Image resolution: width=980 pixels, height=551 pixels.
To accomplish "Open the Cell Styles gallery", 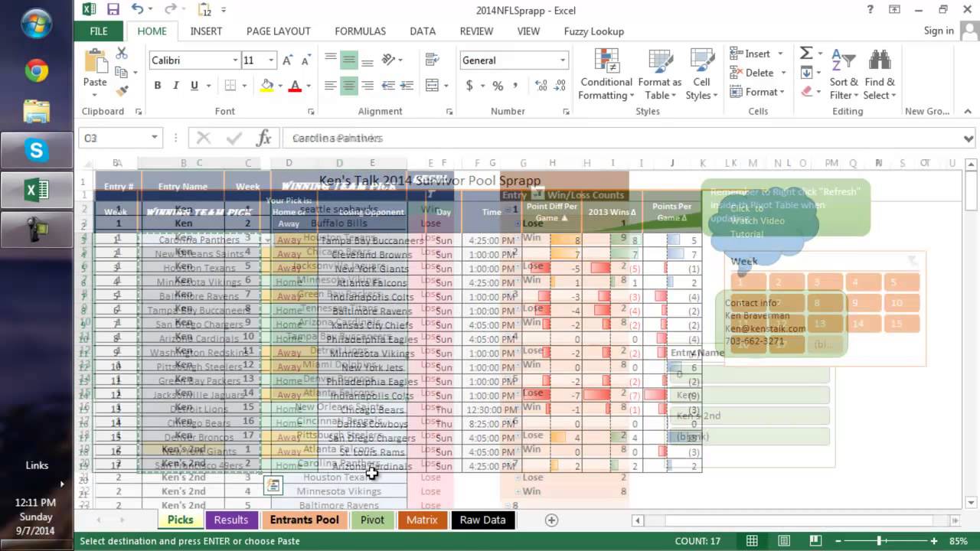I will pos(701,75).
